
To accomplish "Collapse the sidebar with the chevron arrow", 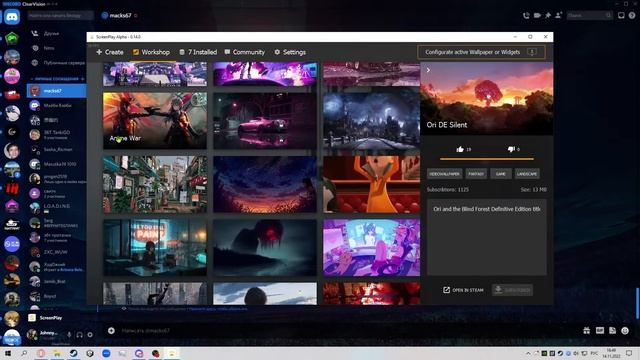I will tap(428, 70).
